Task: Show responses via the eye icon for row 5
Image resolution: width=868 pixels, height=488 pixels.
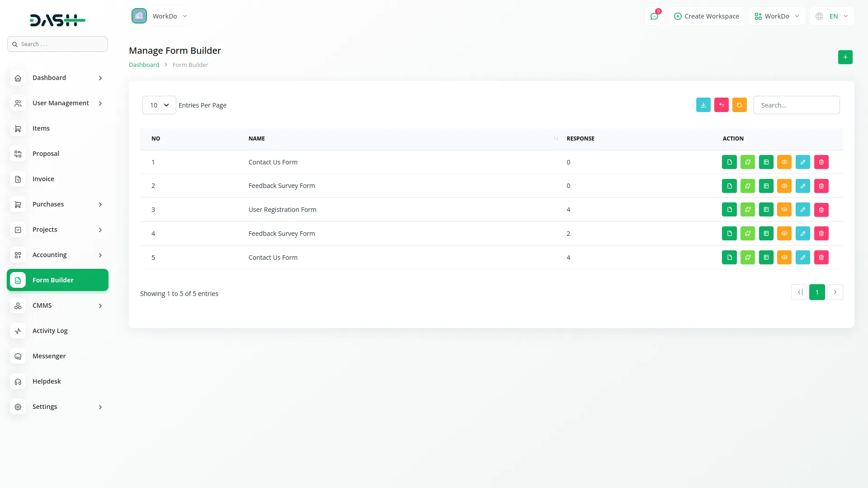Action: (784, 257)
